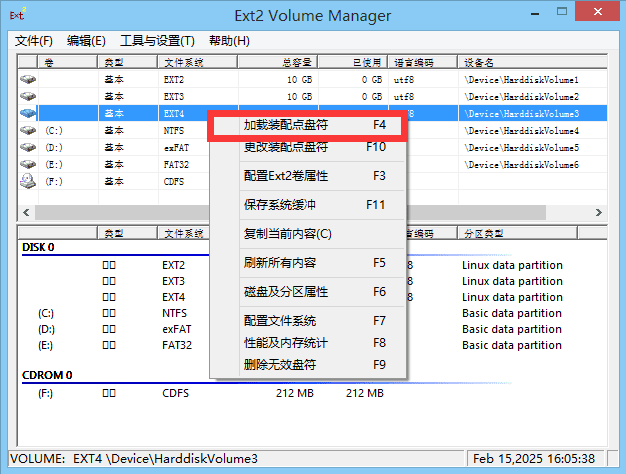Sort by the 已使用 column header
626x474 pixels.
pyautogui.click(x=353, y=62)
